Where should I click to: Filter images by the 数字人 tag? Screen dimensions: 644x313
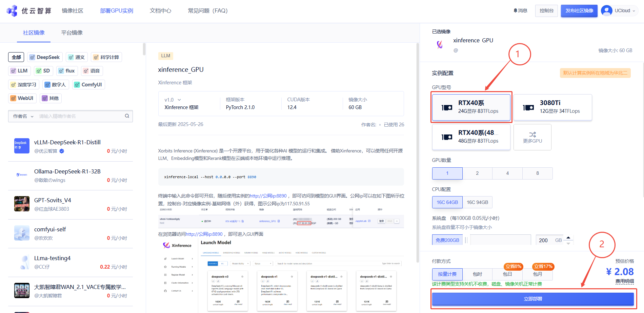pyautogui.click(x=56, y=85)
